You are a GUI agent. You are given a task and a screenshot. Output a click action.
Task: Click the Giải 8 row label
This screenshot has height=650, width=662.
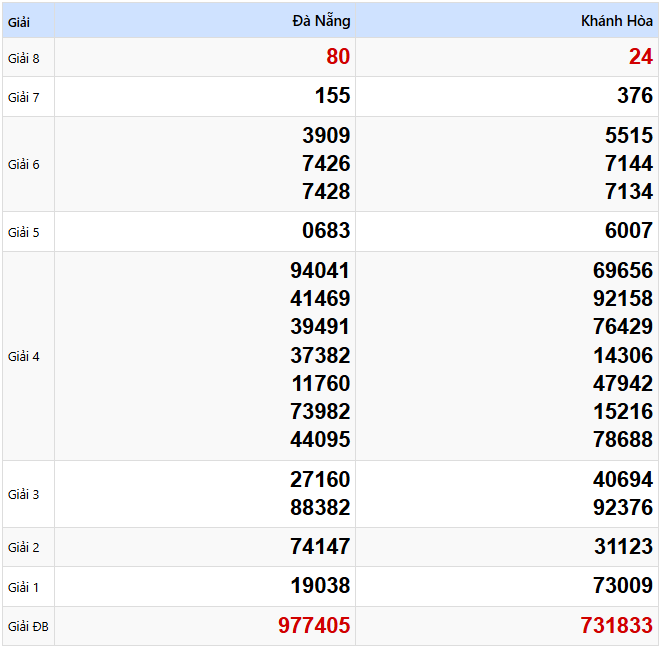[24, 58]
